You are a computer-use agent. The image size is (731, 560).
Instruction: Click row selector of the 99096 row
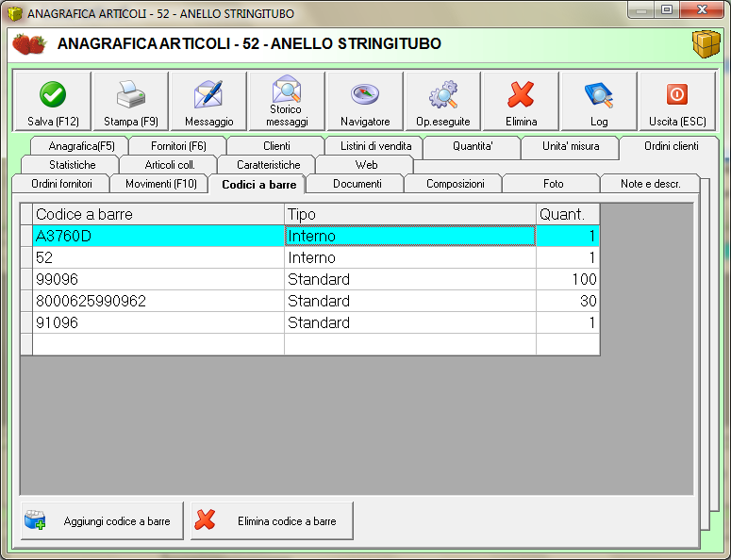[26, 279]
